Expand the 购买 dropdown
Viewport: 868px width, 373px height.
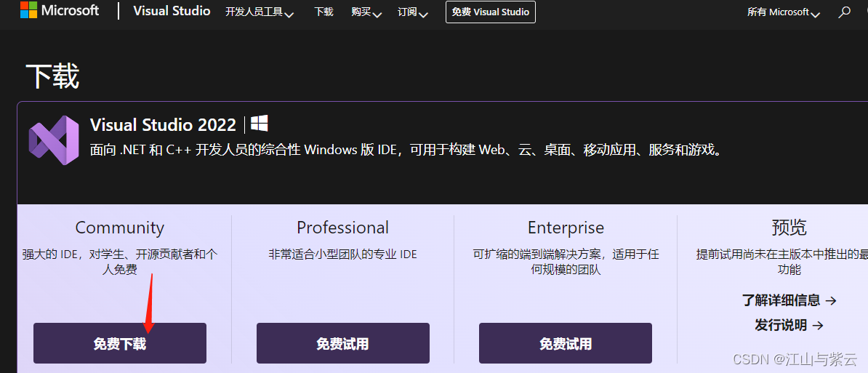point(366,12)
